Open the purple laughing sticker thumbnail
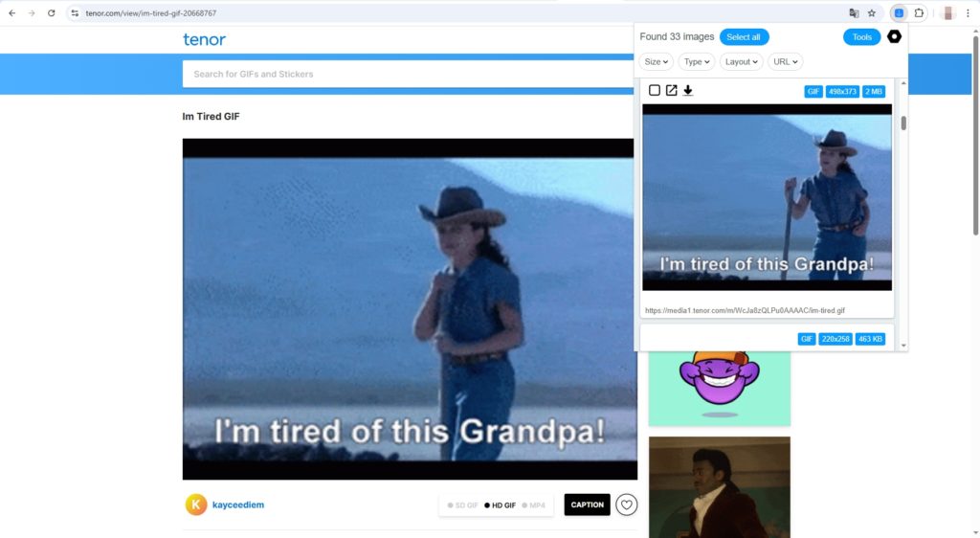The image size is (980, 538). click(720, 388)
